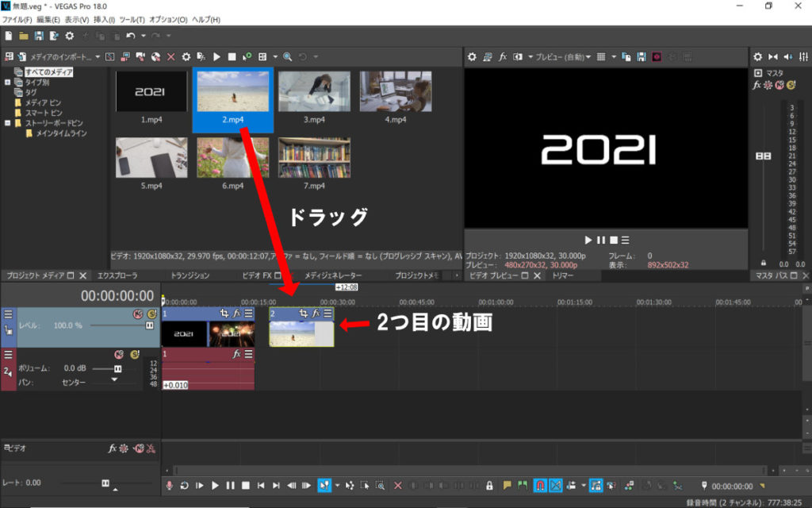Image resolution: width=812 pixels, height=508 pixels.
Task: Mute the audio track
Action: coord(119,354)
